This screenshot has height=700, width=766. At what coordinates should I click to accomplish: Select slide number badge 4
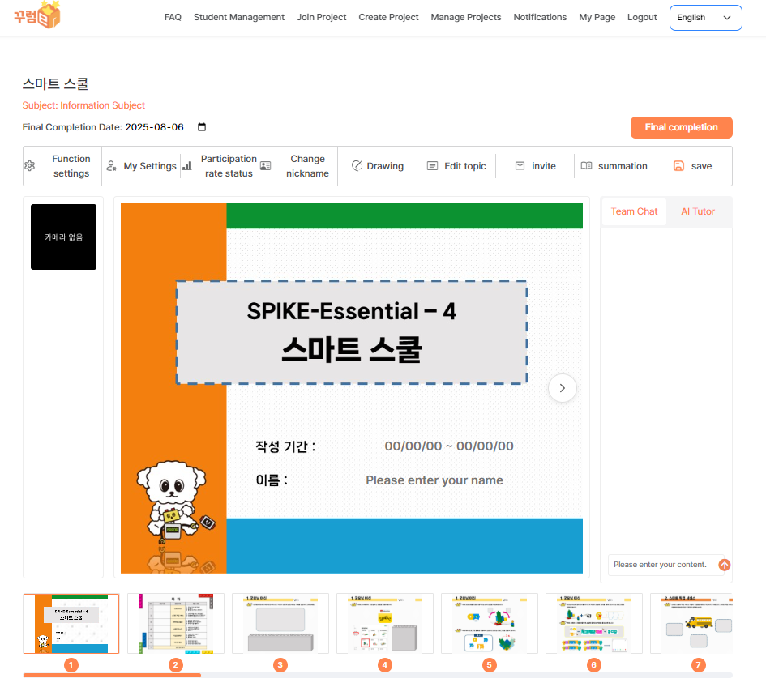coord(385,665)
